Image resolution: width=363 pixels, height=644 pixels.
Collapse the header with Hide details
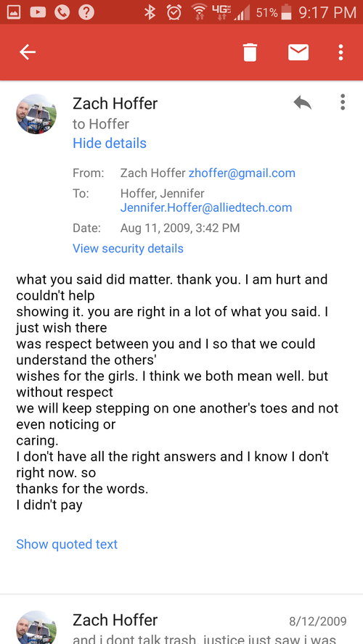(110, 143)
